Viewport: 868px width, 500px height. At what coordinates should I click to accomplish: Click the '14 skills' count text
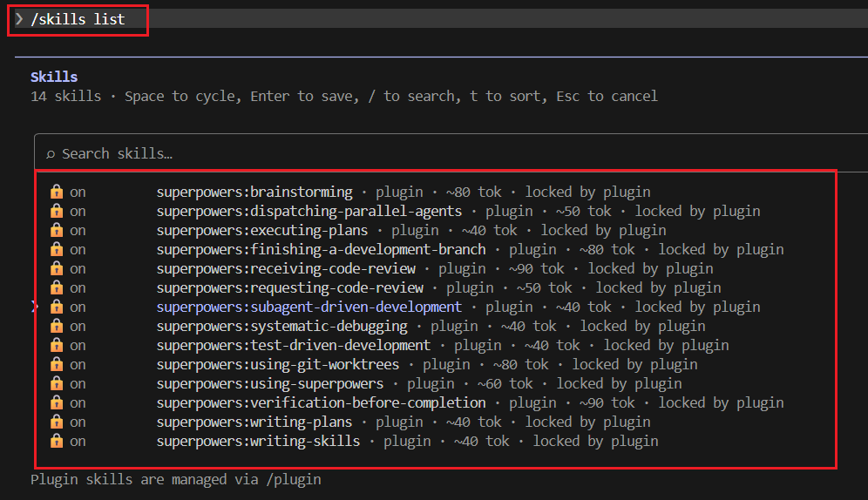pyautogui.click(x=66, y=96)
